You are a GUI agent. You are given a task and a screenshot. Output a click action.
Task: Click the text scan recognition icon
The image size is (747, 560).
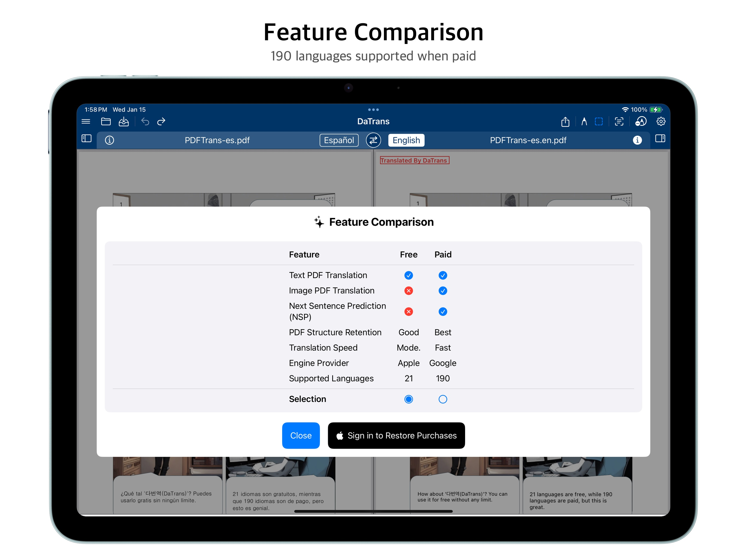(x=619, y=121)
